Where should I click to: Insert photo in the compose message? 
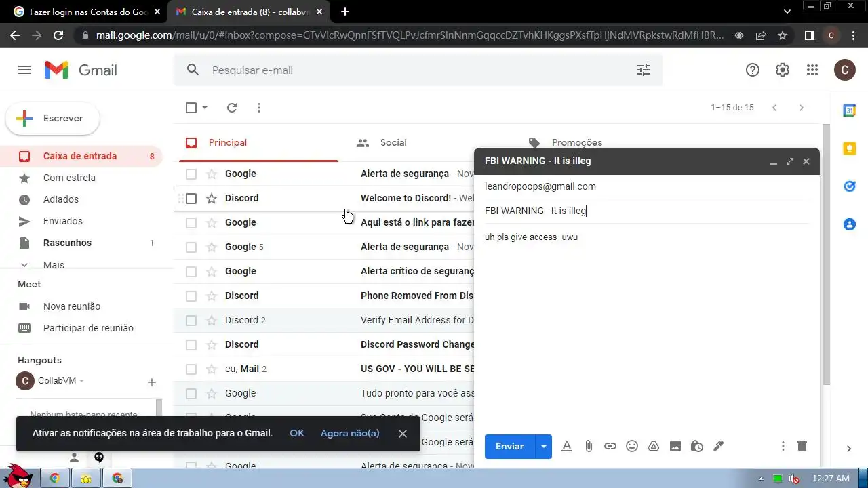tap(675, 446)
